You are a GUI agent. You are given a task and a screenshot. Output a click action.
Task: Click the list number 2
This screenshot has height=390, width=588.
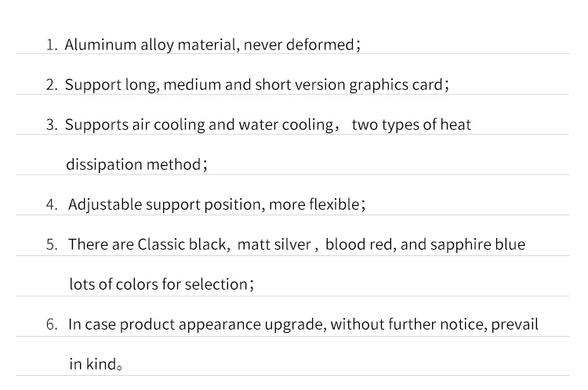51,85
